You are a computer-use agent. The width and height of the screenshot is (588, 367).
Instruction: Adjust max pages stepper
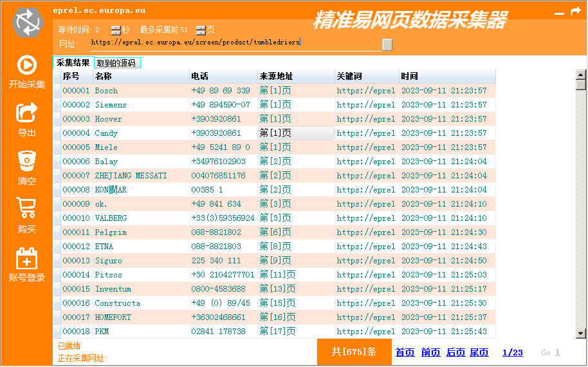point(201,30)
